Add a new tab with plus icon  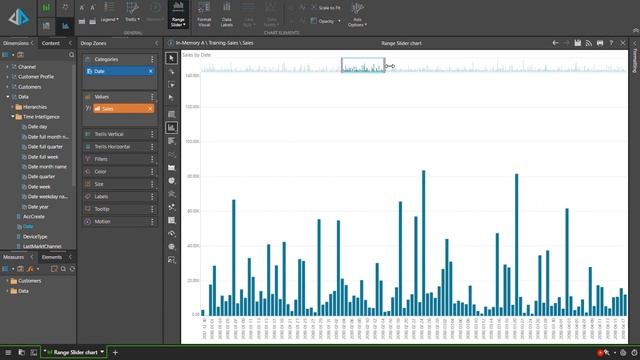[115, 352]
